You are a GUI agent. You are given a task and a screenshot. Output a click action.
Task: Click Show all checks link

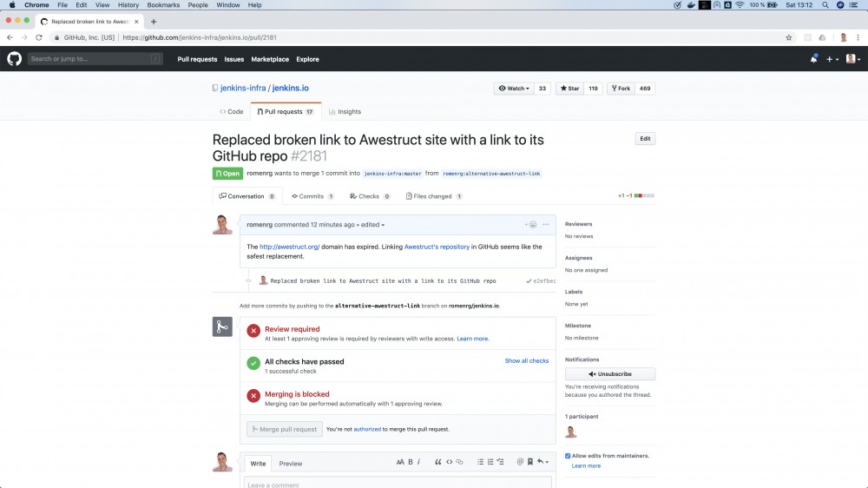(x=527, y=361)
